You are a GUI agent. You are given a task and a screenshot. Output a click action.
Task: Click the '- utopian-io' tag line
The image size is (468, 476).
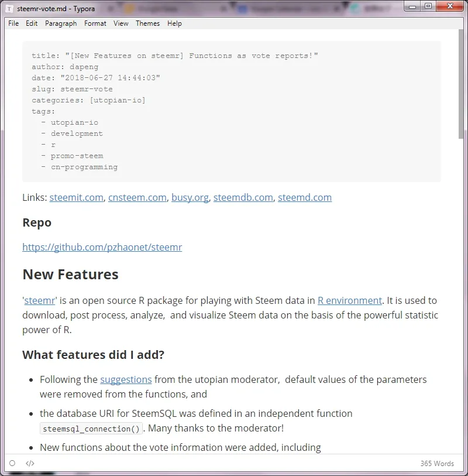pyautogui.click(x=70, y=122)
